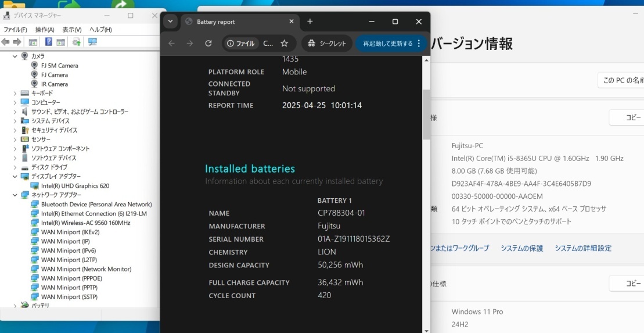Click システムの保護 link
The height and width of the screenshot is (333, 644).
521,248
